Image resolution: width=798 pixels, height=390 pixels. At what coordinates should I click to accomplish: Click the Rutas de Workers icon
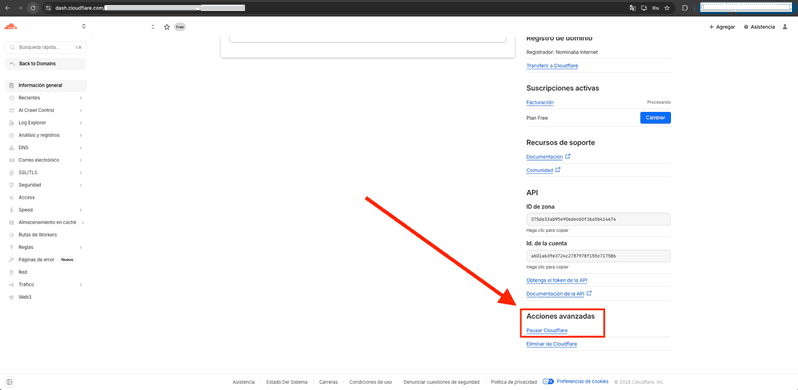(12, 235)
